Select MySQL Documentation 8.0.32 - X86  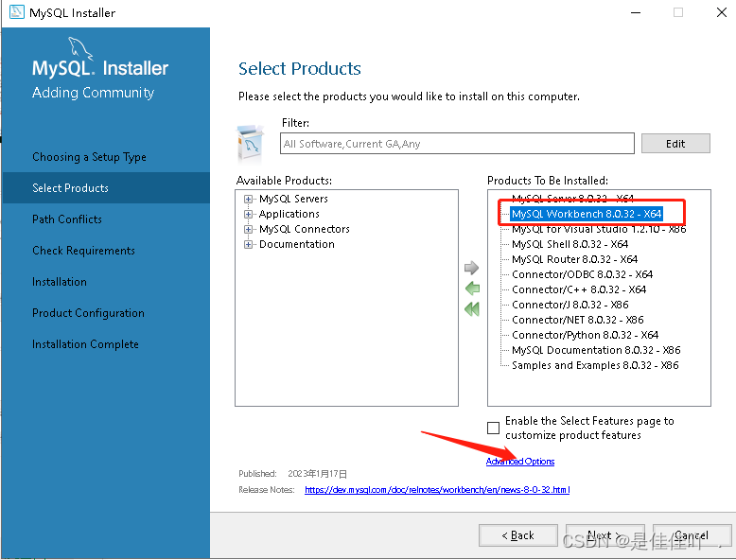596,350
